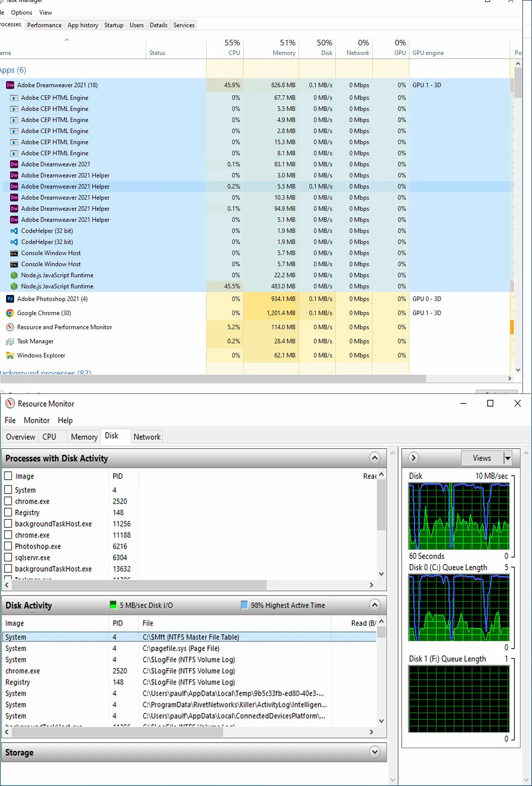Open the Services tab in Task Manager

[x=184, y=25]
